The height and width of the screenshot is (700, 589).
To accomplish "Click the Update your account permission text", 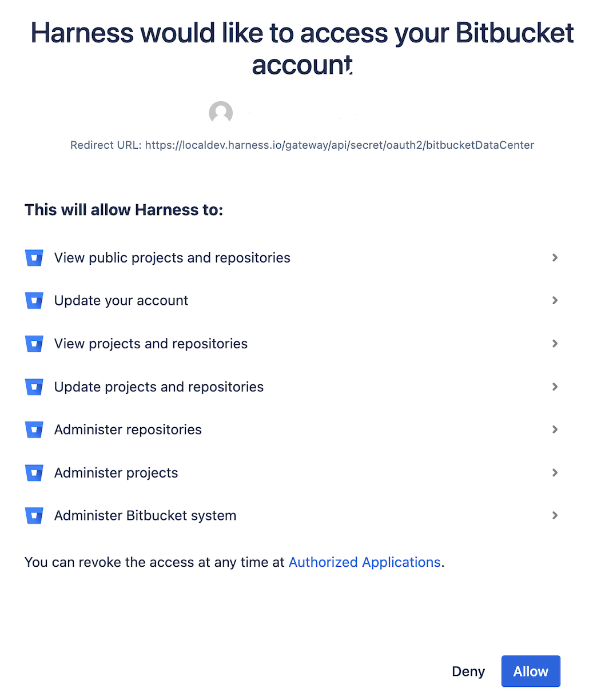I will pyautogui.click(x=121, y=301).
